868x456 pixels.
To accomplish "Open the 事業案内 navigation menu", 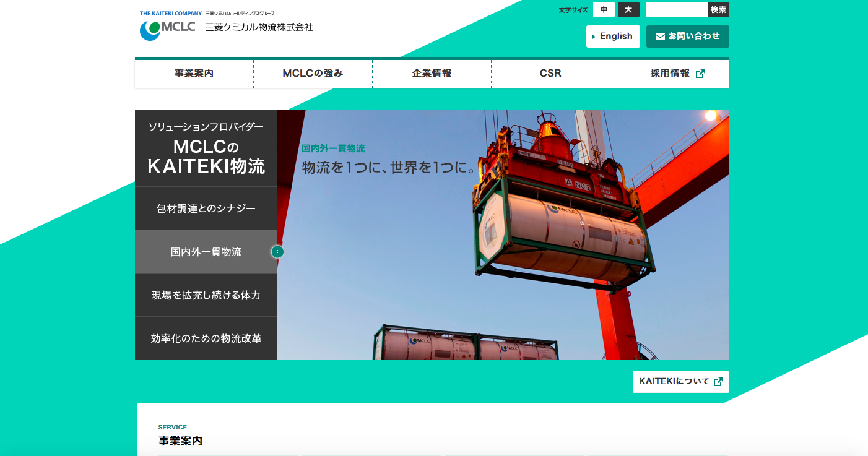I will point(194,74).
